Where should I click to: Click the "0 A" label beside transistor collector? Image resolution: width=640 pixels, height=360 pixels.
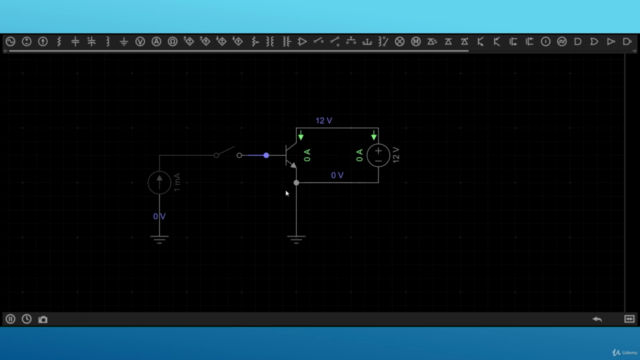[x=307, y=155]
